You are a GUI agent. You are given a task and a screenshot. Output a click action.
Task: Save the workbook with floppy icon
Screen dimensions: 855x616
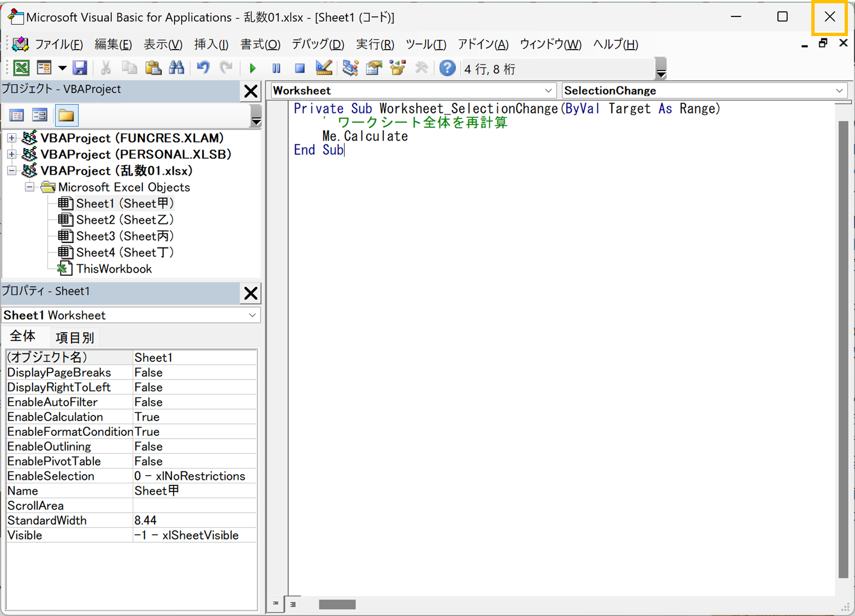[80, 68]
